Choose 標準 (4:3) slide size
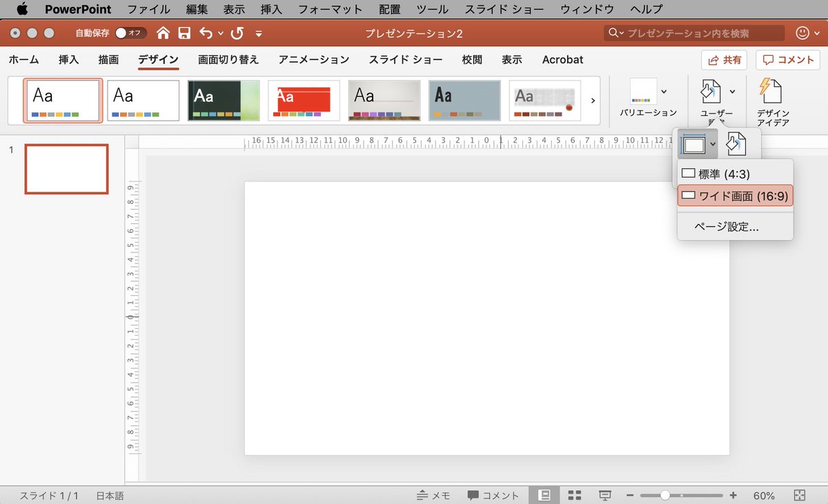This screenshot has width=828, height=504. (735, 174)
